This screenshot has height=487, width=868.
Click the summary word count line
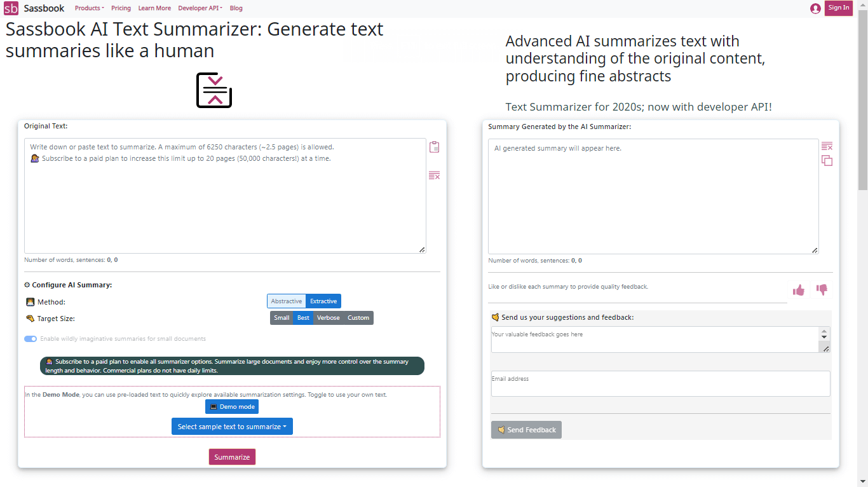pyautogui.click(x=535, y=261)
